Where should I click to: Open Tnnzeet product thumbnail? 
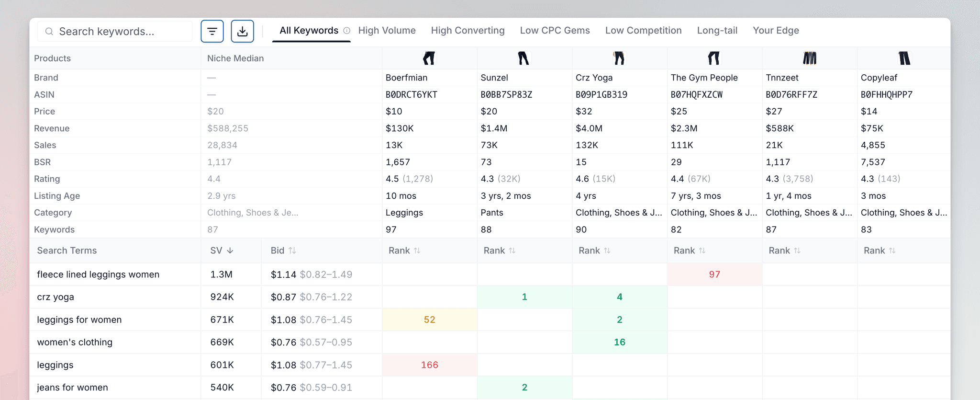tap(809, 58)
